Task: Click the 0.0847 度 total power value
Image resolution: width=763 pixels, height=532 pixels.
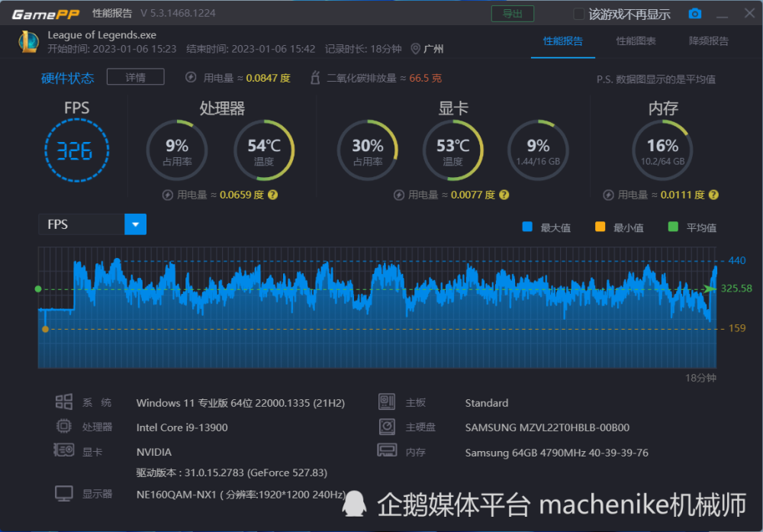Action: 268,78
